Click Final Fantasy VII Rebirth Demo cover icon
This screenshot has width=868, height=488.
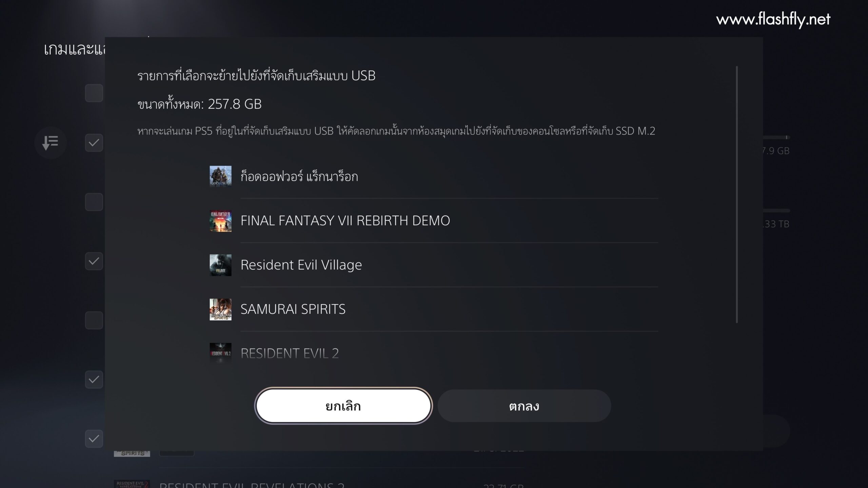click(220, 221)
